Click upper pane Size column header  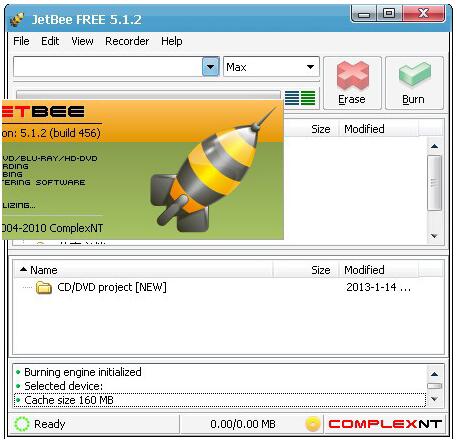click(311, 129)
